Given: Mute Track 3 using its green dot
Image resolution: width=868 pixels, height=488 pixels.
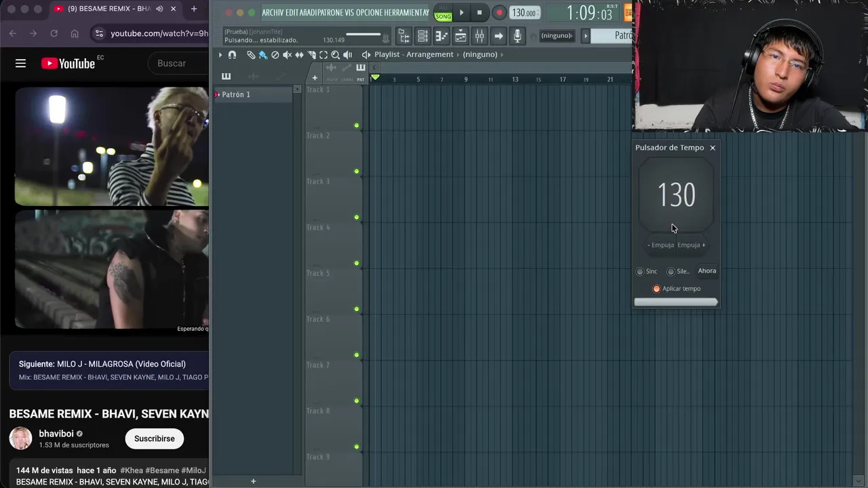Looking at the screenshot, I should [x=357, y=218].
